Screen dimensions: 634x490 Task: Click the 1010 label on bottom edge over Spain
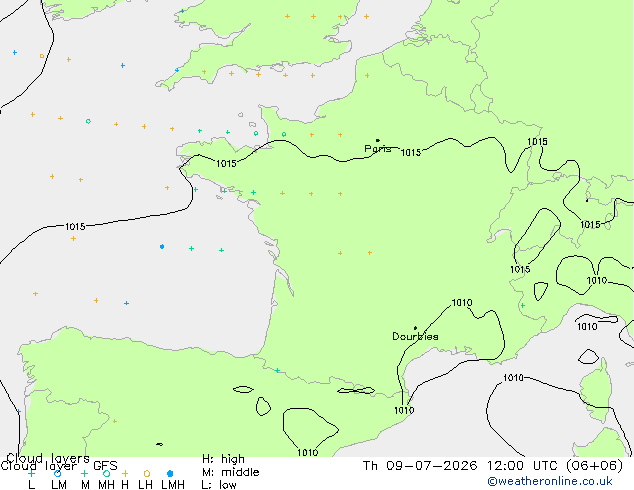(x=308, y=452)
